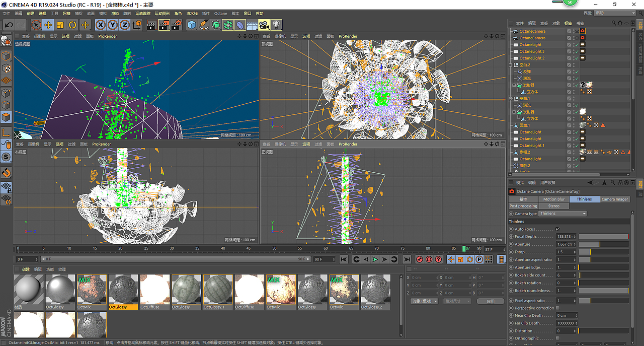The image size is (644, 346).
Task: Click the Far Clip Depth field
Action: click(566, 323)
